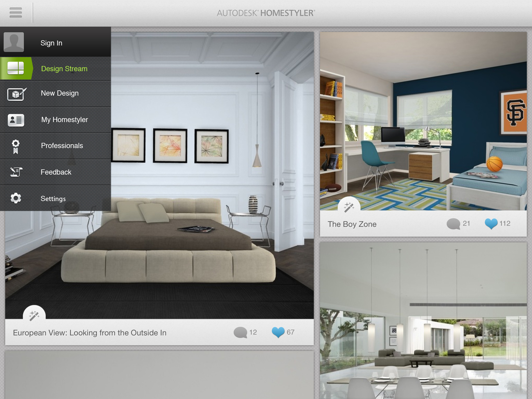Click the Professionals badge icon
532x399 pixels.
[16, 146]
